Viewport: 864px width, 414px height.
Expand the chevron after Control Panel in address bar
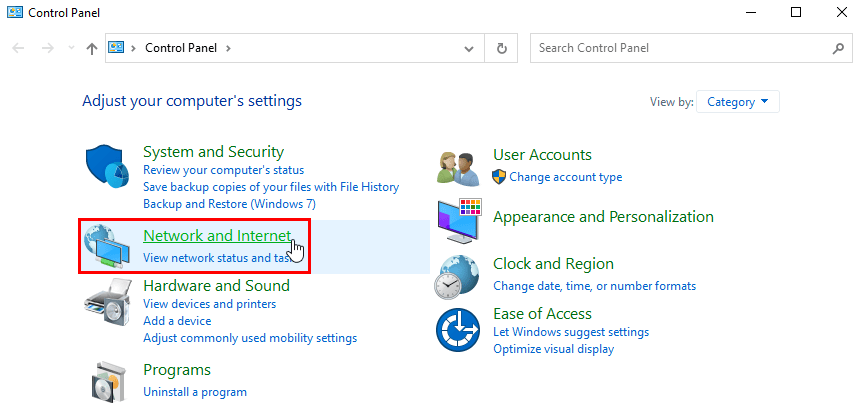pyautogui.click(x=228, y=48)
